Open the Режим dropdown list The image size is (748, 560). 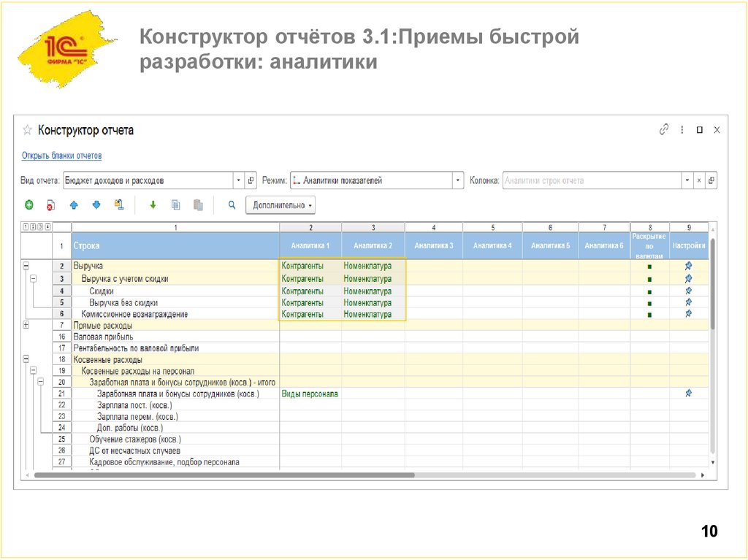tap(457, 180)
